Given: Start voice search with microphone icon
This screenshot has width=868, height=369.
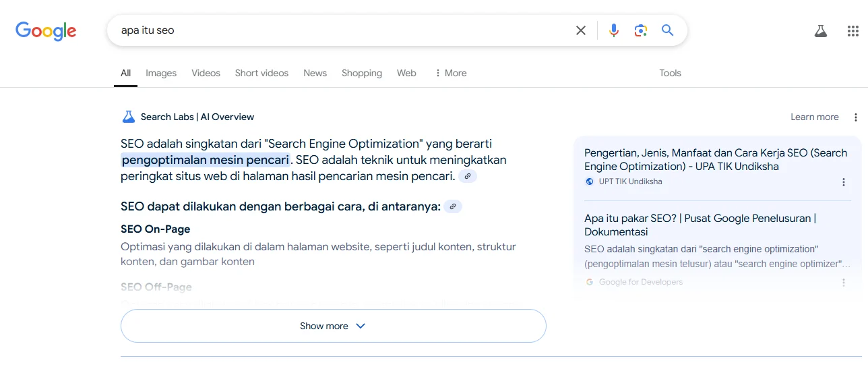Looking at the screenshot, I should pyautogui.click(x=613, y=30).
